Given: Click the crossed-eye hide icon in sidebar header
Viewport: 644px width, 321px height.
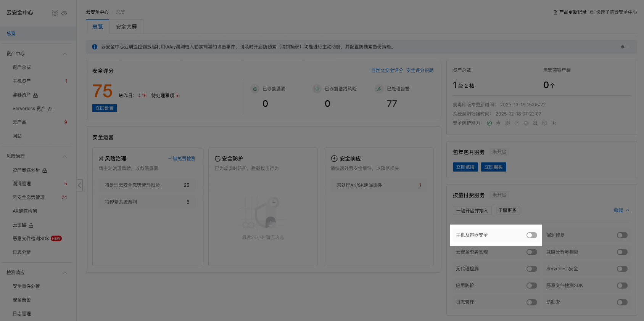Looking at the screenshot, I should click(x=64, y=13).
